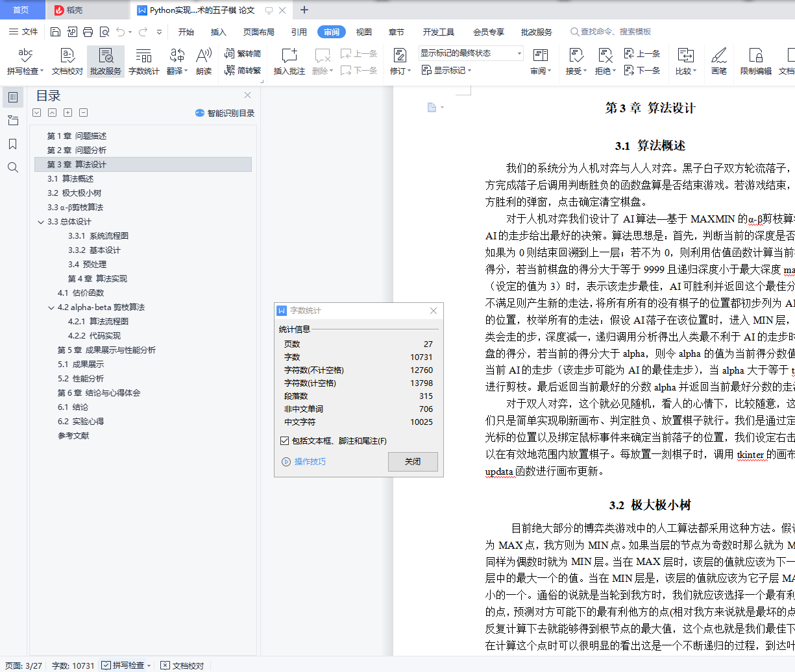Collapse the 3.3 总体设计 outline node
Viewport: 795px width, 672px height.
click(x=41, y=222)
